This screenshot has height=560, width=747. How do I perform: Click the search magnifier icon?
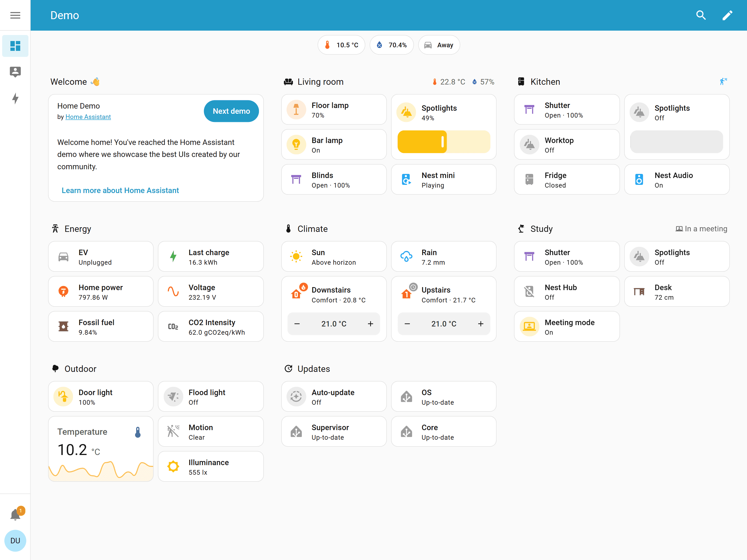pos(701,15)
